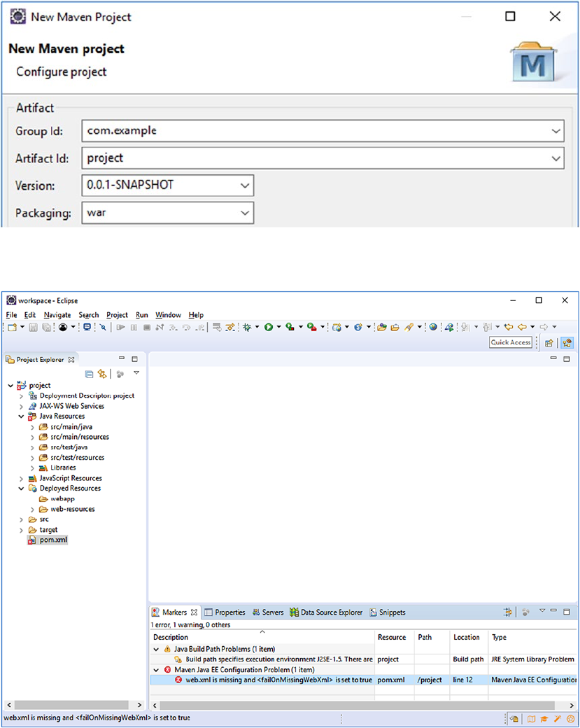Collapse Java Build Path Problems group
Viewport: 580px width, 728px height.
pos(156,649)
